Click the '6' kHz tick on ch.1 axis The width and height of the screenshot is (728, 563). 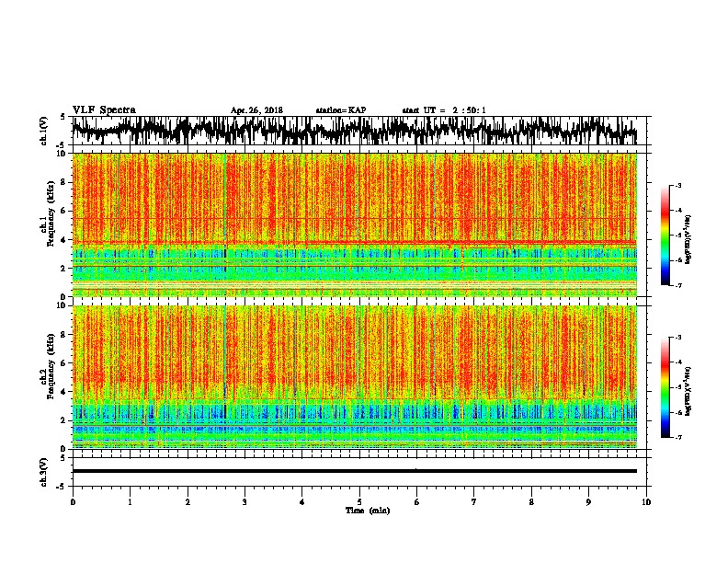tap(64, 211)
